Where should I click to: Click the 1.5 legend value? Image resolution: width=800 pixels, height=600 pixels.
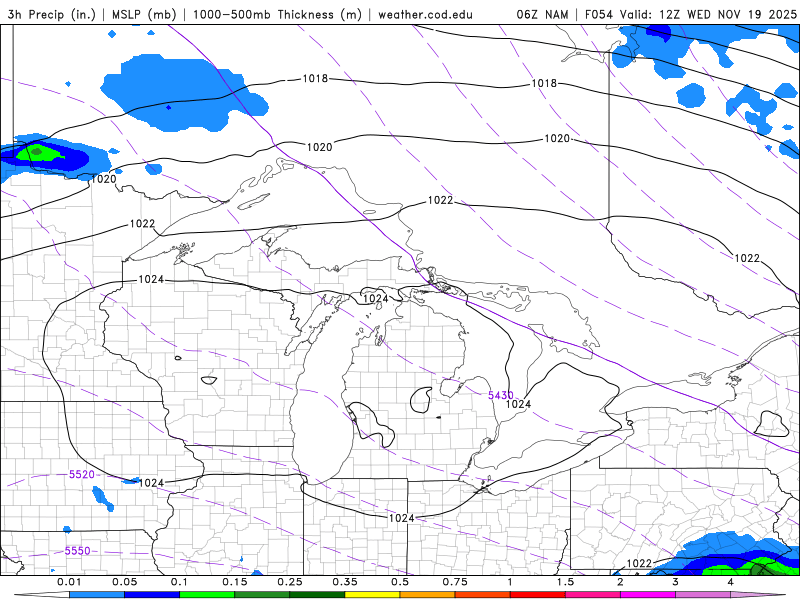[565, 582]
